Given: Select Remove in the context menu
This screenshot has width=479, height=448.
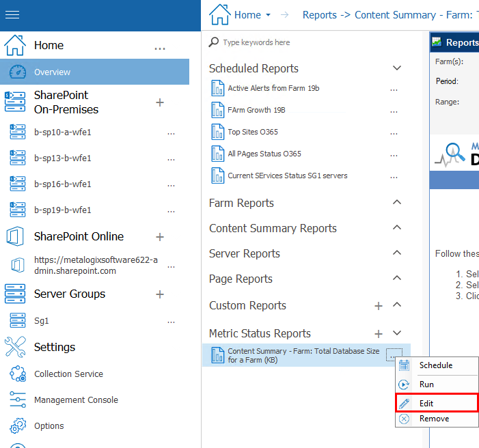Looking at the screenshot, I should point(434,419).
